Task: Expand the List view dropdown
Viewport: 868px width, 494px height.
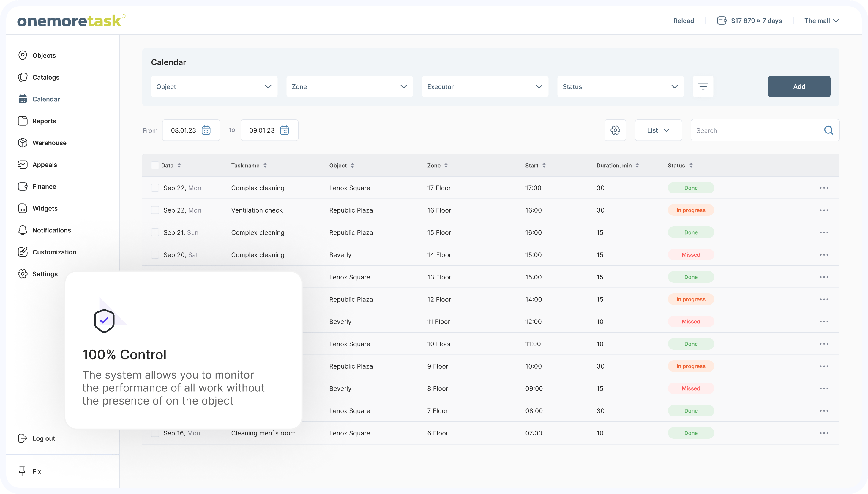Action: (x=658, y=130)
